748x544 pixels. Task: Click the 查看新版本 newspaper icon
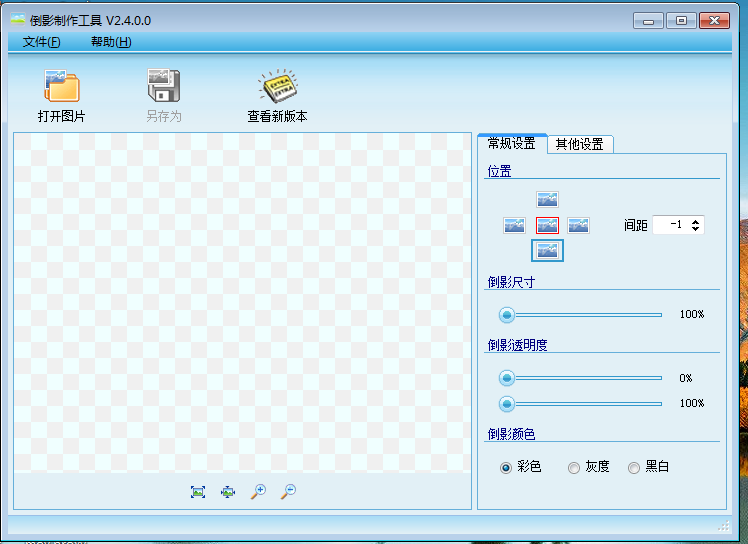coord(277,87)
